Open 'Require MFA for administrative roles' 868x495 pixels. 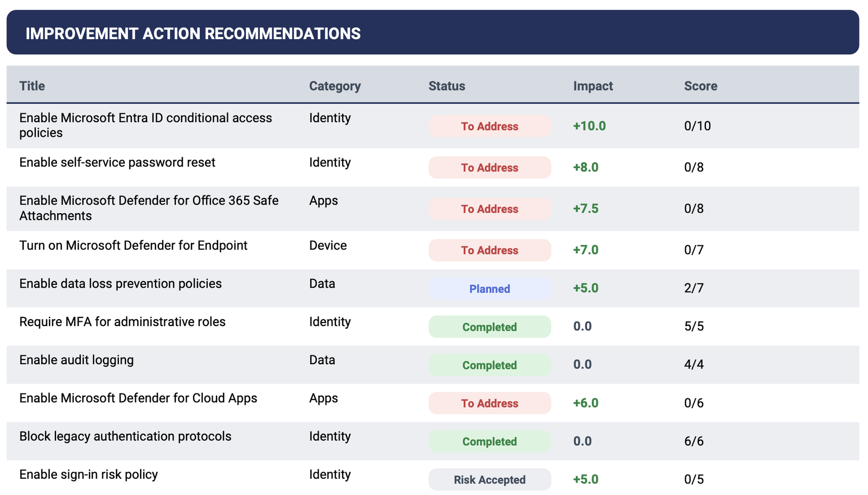tap(123, 322)
